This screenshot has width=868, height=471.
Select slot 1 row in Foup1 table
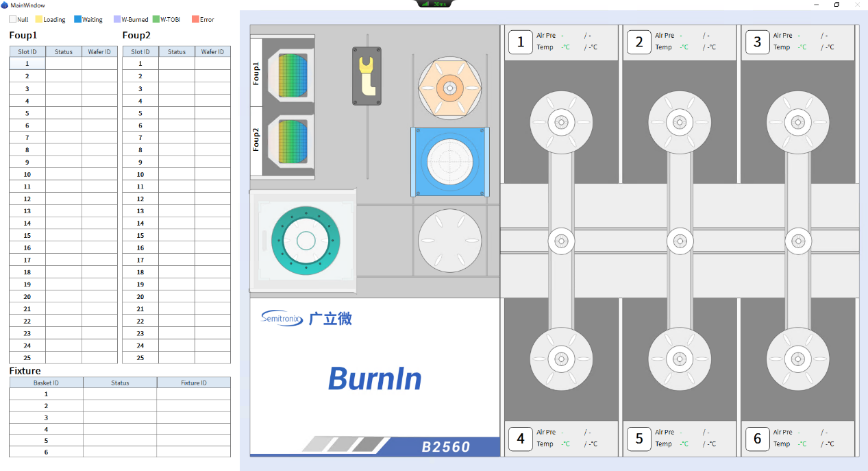coord(27,64)
